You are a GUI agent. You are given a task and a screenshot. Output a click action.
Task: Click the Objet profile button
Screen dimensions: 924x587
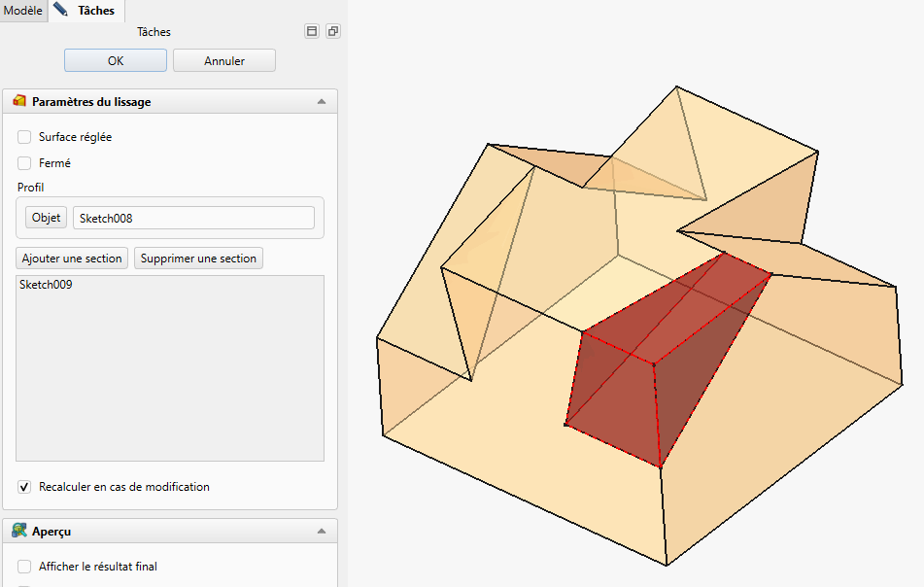coord(47,218)
